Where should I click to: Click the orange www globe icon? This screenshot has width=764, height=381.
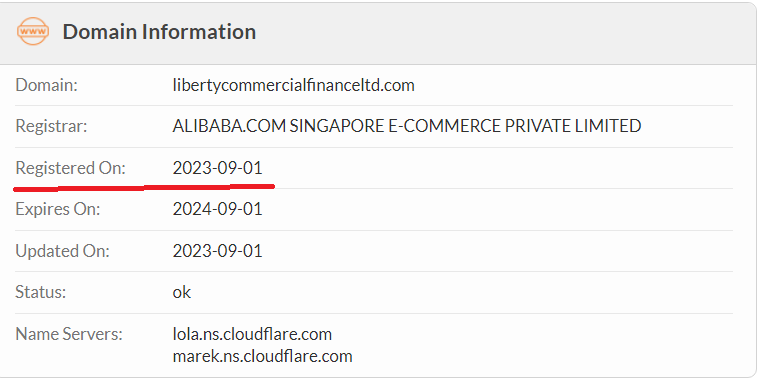click(33, 31)
